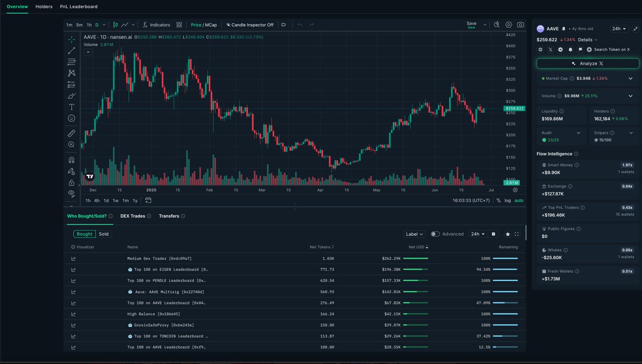Open indicator templates grid icon
Image resolution: width=642 pixels, height=364 pixels.
[179, 25]
